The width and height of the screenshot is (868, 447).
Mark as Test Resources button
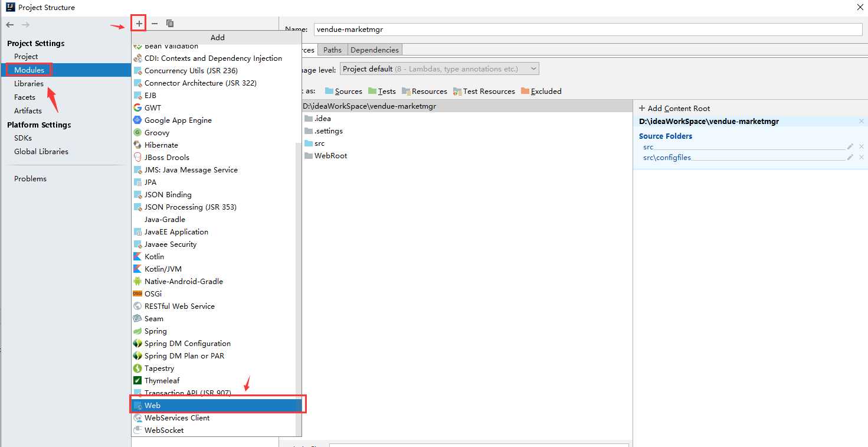tap(484, 91)
